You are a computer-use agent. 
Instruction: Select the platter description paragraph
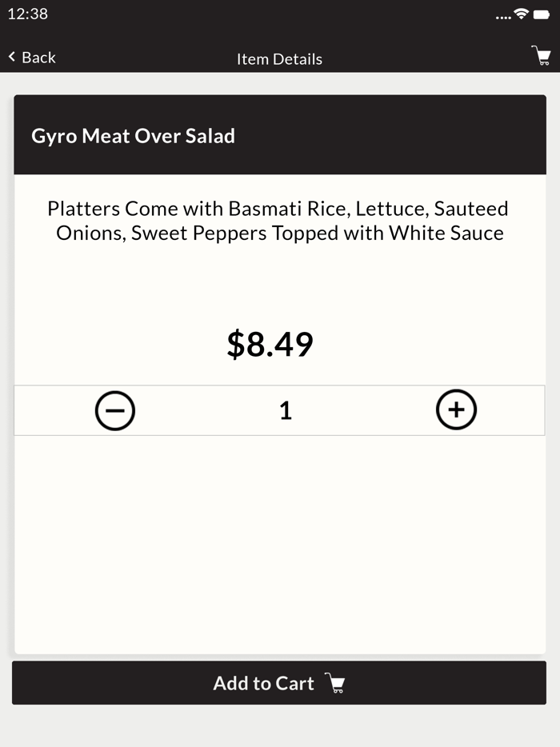tap(278, 221)
